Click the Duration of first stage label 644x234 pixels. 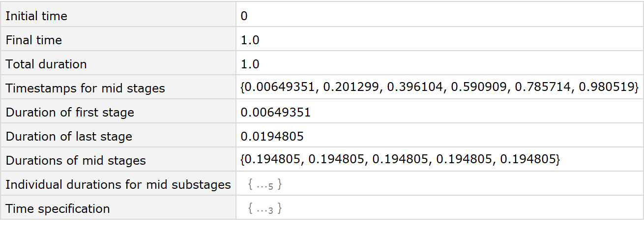(70, 113)
